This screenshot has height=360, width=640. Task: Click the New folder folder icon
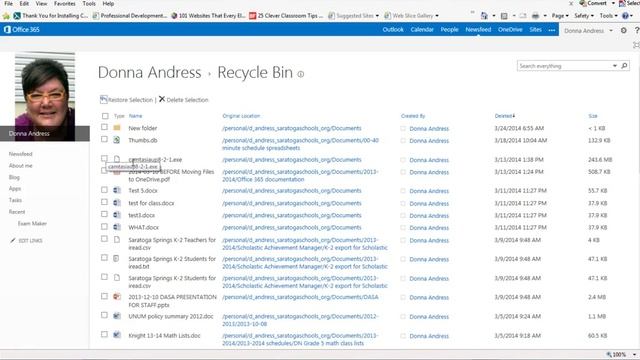(117, 128)
